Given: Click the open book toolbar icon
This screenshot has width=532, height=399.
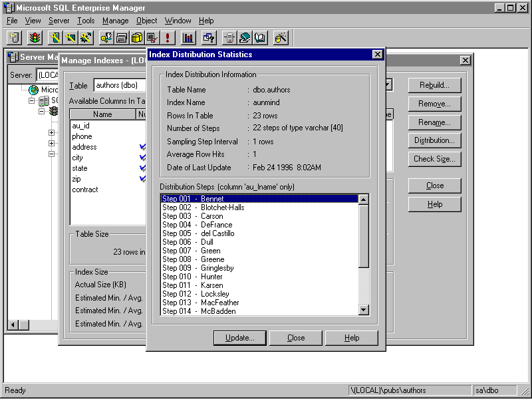Looking at the screenshot, I should click(x=259, y=38).
